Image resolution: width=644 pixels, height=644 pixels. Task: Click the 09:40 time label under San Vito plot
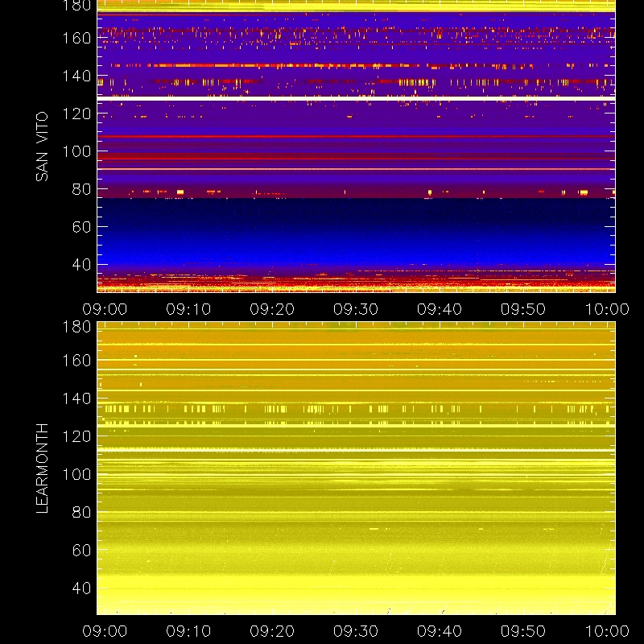point(440,309)
